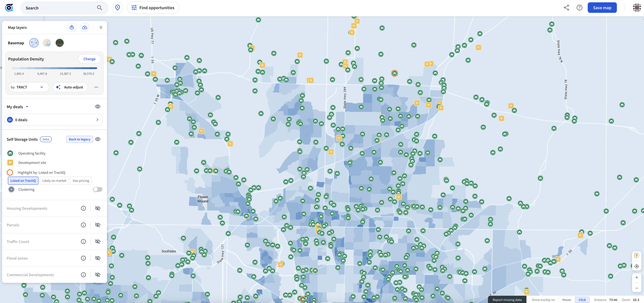Select the light blue basemap swatch

(x=34, y=43)
